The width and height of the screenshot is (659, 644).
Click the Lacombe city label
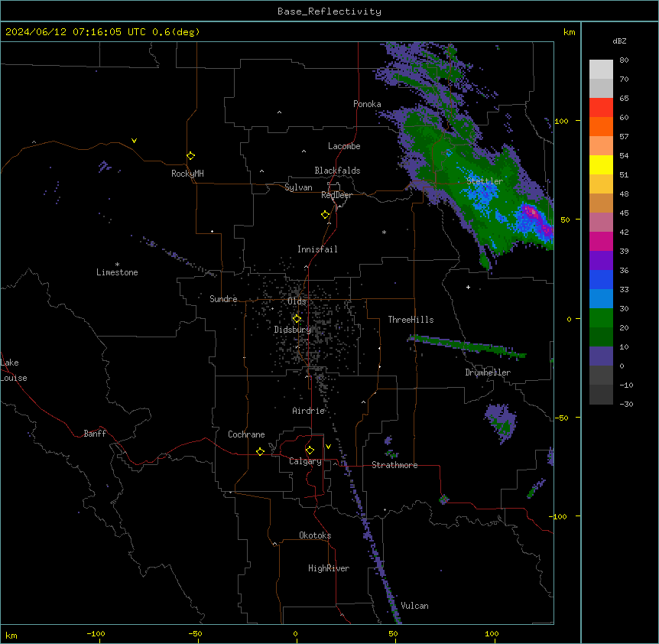tap(344, 146)
